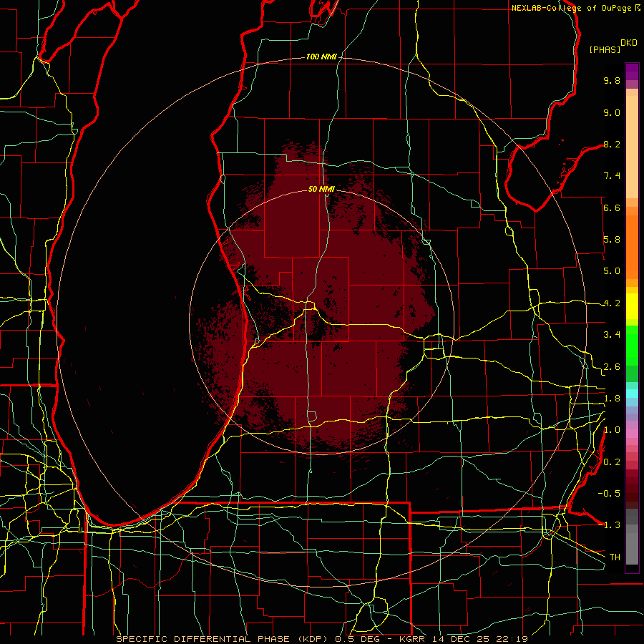This screenshot has height=644, width=644.
Task: Click the 7.4 scale value
Action: (x=612, y=176)
